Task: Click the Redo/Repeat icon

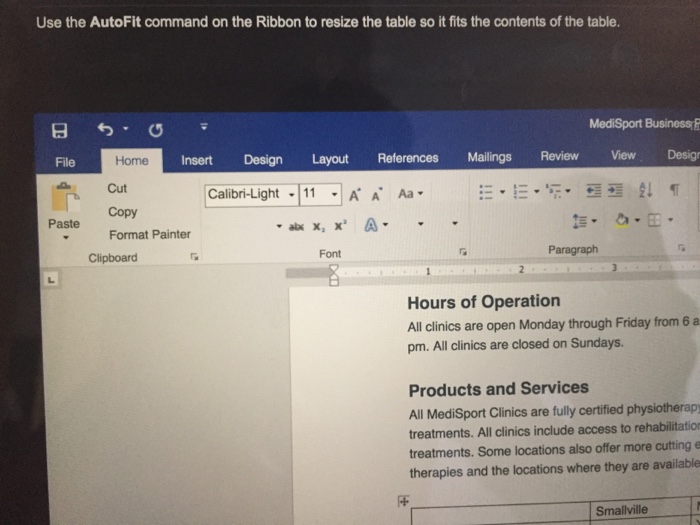Action: 155,130
